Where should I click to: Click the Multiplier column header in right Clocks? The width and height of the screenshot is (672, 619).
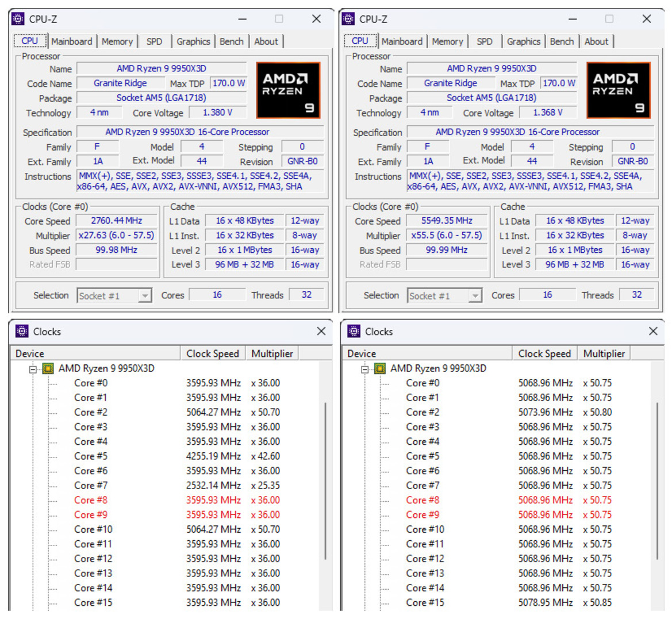click(x=604, y=353)
